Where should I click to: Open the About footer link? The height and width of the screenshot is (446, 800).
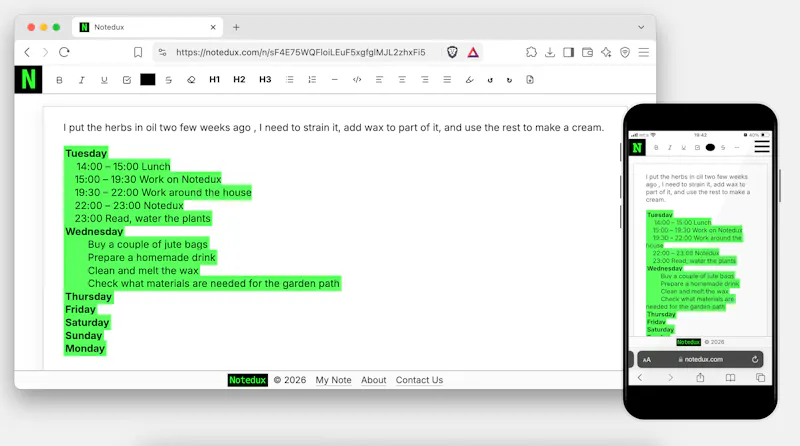tap(373, 380)
